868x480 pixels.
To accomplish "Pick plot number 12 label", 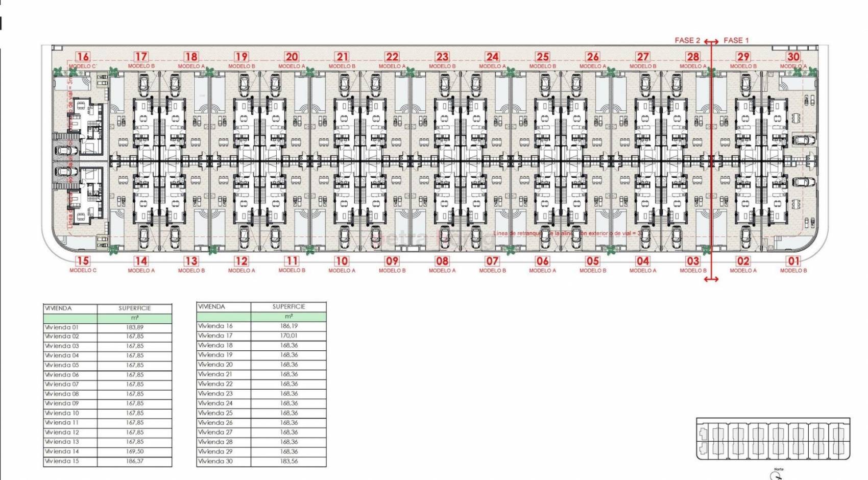I will coord(241,261).
